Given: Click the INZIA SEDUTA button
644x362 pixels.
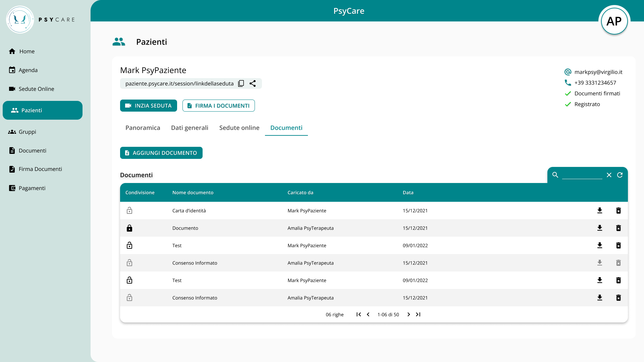Looking at the screenshot, I should click(x=149, y=106).
